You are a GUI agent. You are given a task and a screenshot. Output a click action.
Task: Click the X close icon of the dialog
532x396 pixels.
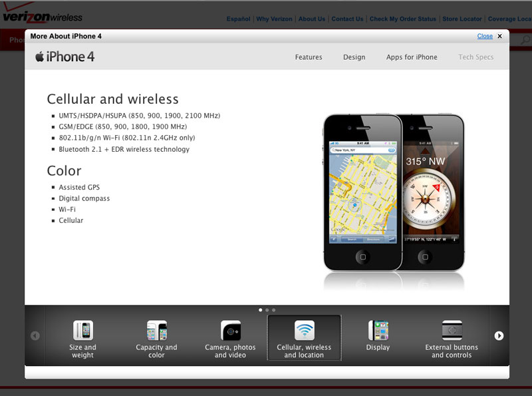pyautogui.click(x=500, y=36)
